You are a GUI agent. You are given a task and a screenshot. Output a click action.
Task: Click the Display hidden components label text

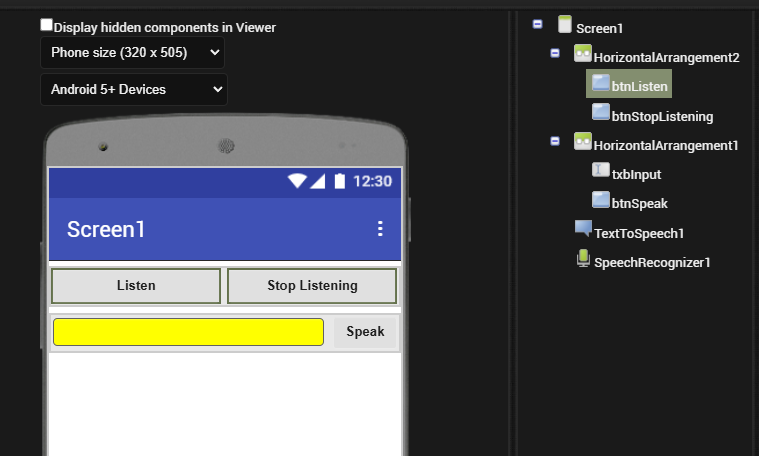165,28
